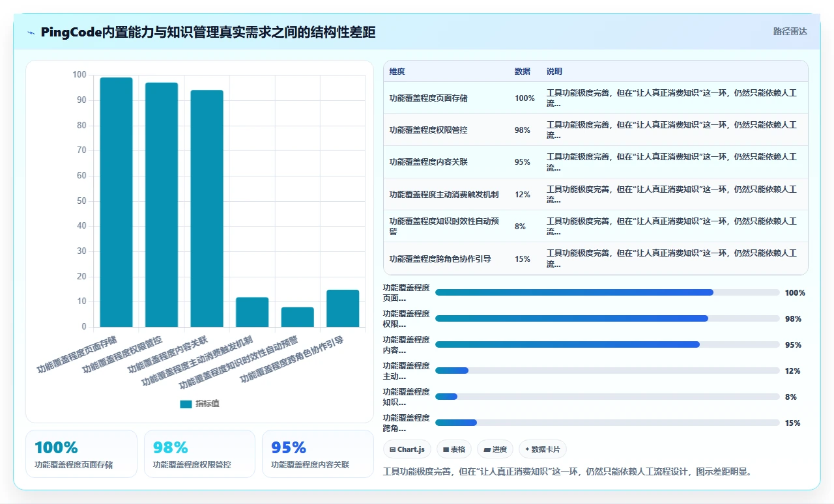Click table cell 功能覆盖程度知识时效性自动预警
The image size is (834, 504).
tap(444, 227)
